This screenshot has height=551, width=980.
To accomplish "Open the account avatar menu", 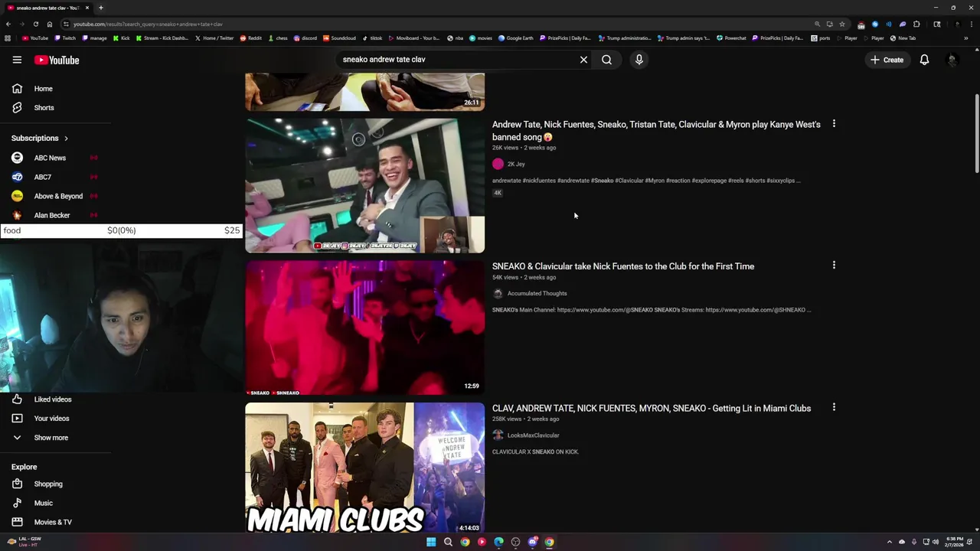I will click(952, 60).
